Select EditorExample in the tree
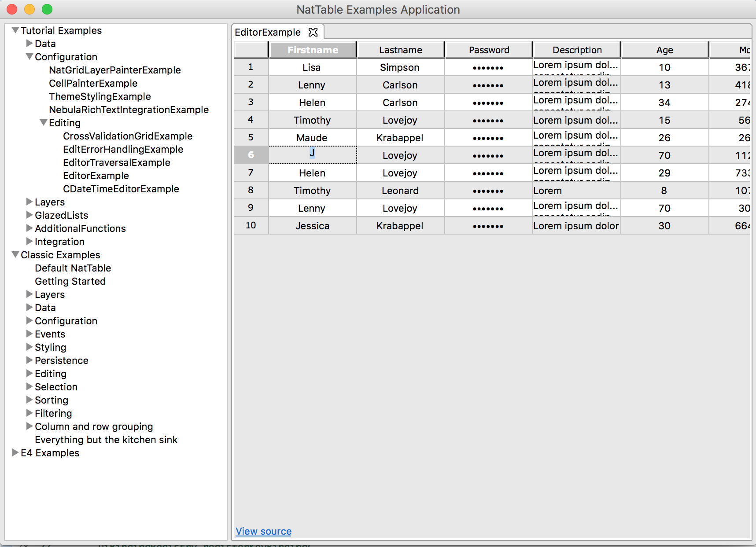The image size is (756, 547). (x=96, y=176)
